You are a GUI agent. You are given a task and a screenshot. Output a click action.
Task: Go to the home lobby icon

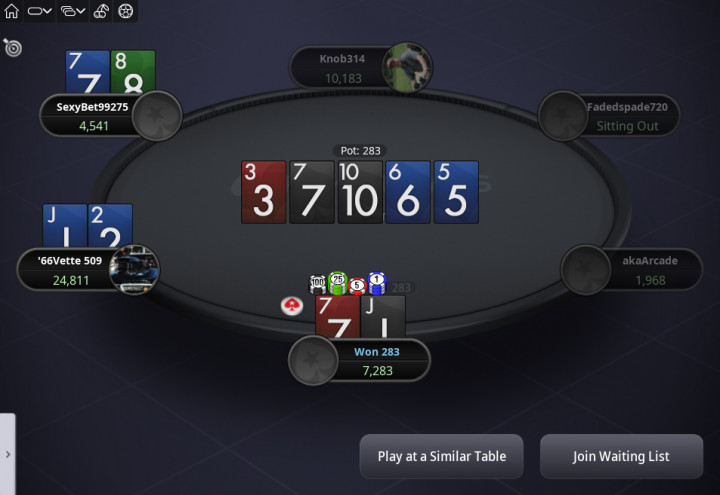(x=11, y=11)
